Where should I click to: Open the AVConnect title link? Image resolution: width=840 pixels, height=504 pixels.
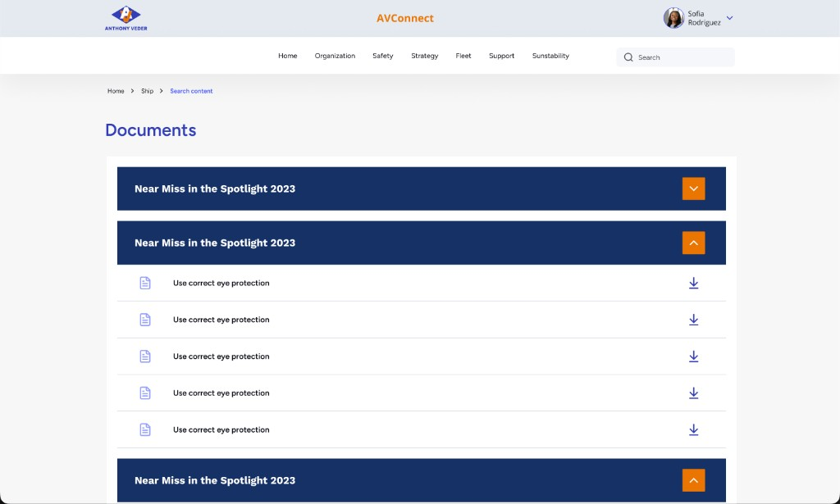pyautogui.click(x=405, y=18)
